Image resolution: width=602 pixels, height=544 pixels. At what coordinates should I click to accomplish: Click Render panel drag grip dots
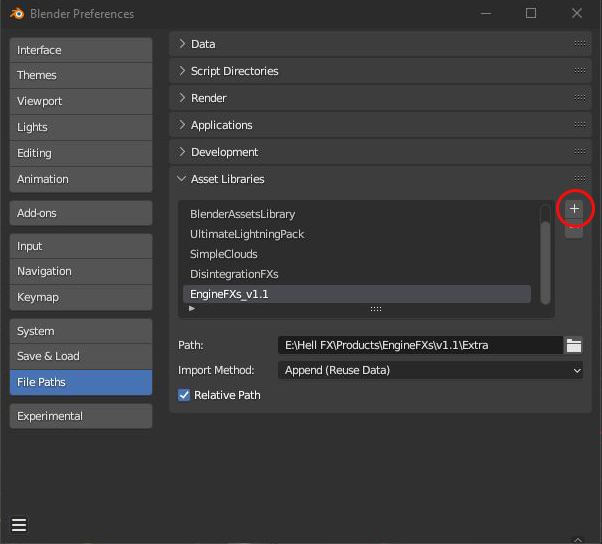580,98
